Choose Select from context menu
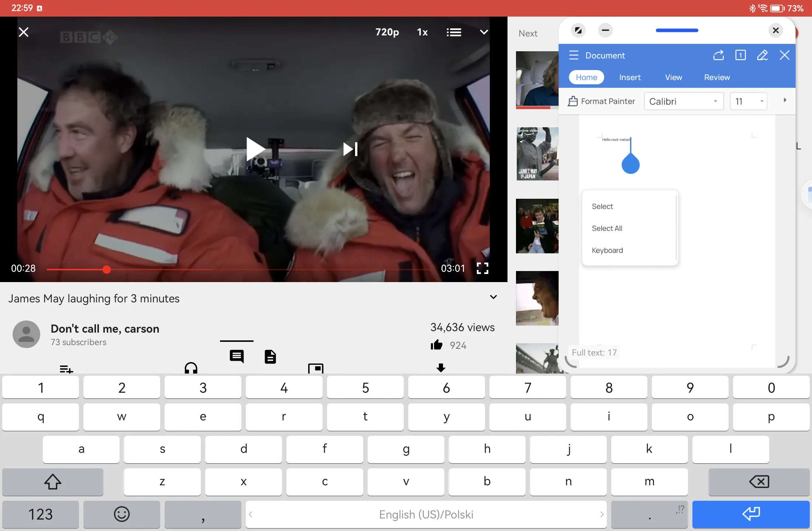 pyautogui.click(x=602, y=206)
